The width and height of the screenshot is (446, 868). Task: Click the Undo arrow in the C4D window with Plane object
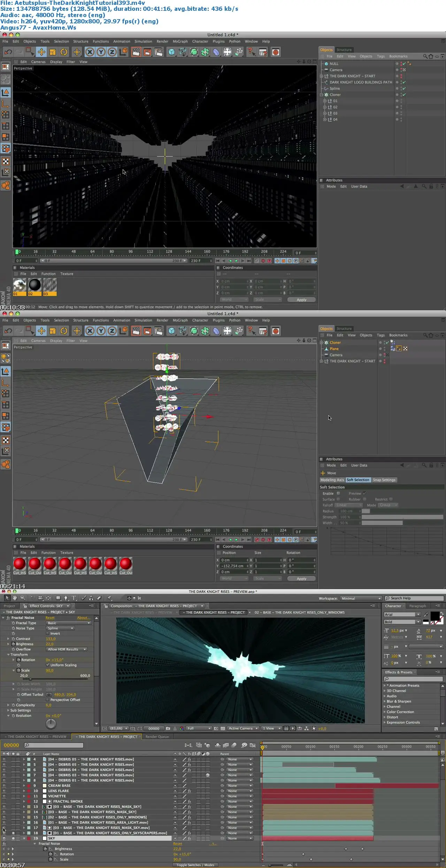[x=8, y=331]
